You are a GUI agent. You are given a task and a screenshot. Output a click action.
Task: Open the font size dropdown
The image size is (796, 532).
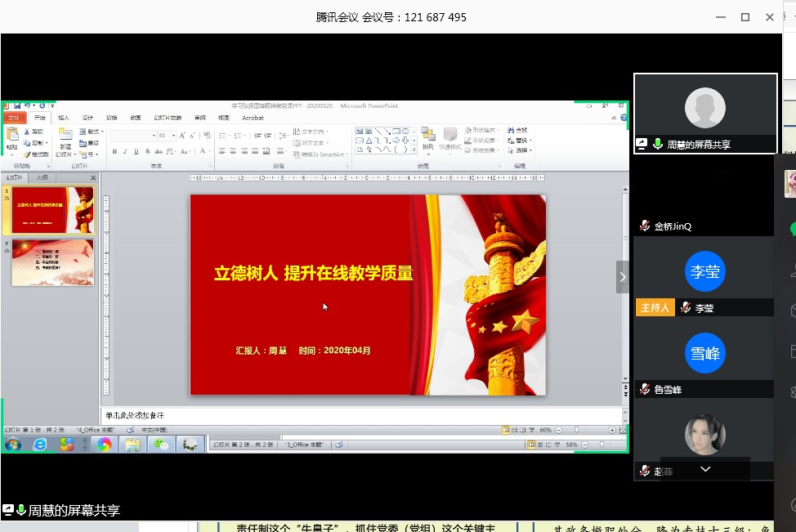(172, 136)
